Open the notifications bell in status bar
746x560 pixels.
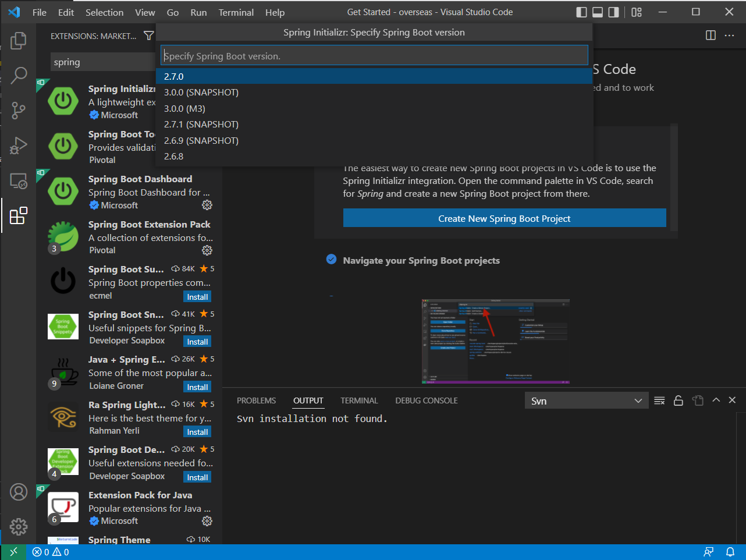(730, 552)
